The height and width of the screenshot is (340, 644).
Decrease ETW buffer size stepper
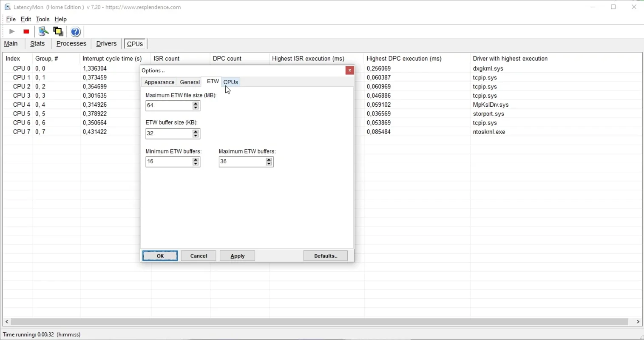196,136
